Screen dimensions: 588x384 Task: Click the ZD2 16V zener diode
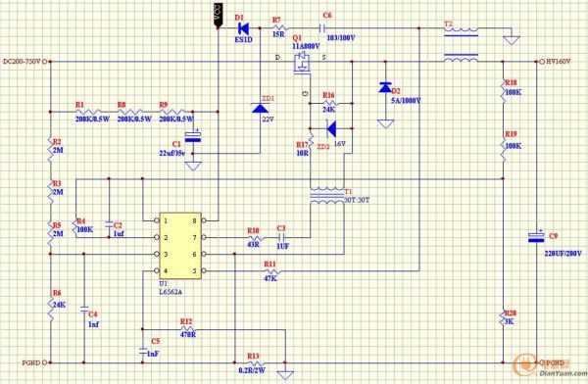331,129
